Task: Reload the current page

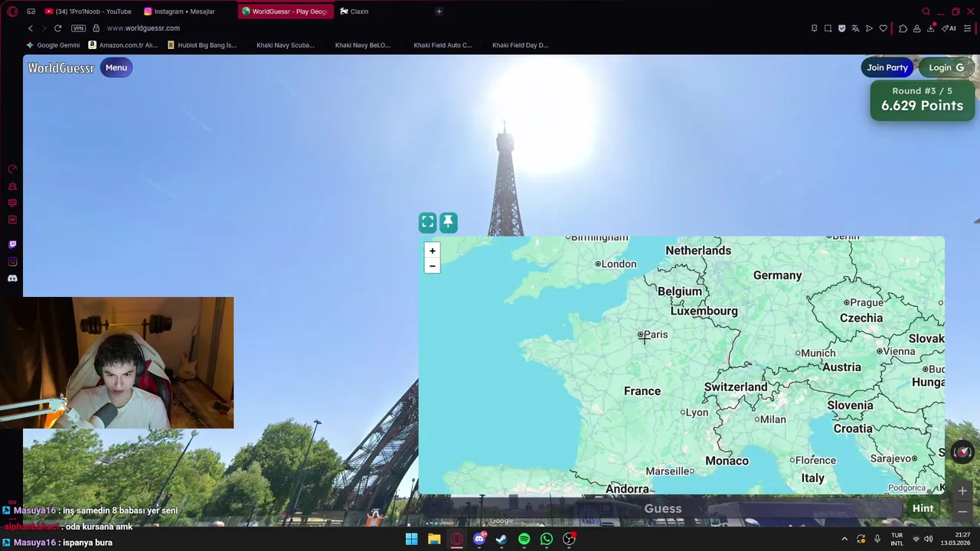Action: pyautogui.click(x=57, y=28)
